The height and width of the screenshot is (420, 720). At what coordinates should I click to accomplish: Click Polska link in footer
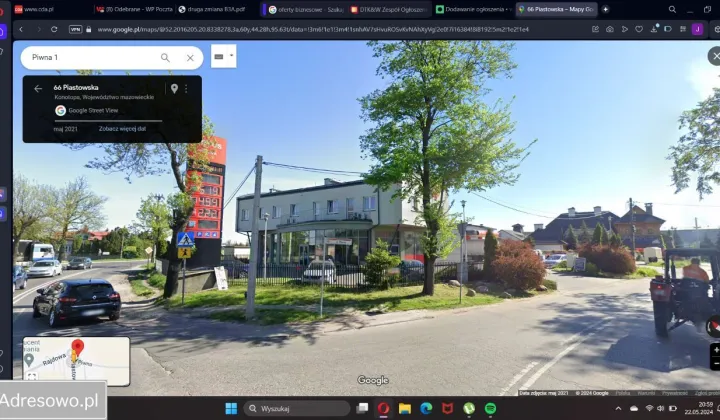pyautogui.click(x=623, y=393)
